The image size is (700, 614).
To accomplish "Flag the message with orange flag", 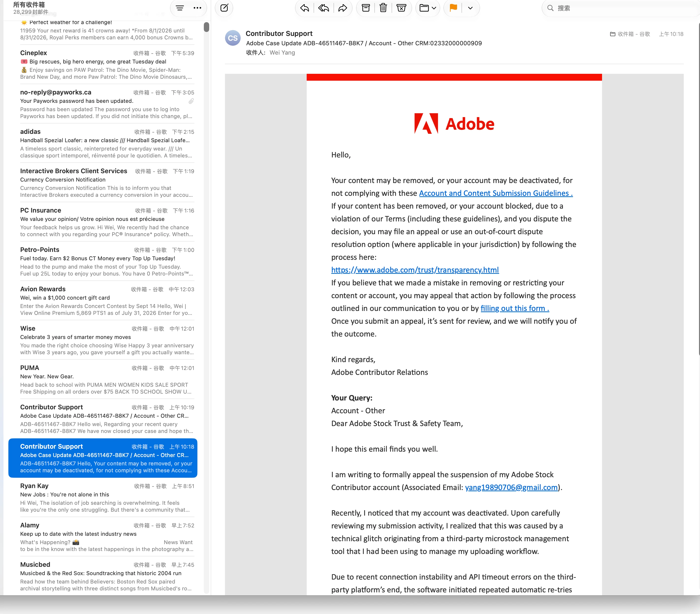I will pos(453,8).
